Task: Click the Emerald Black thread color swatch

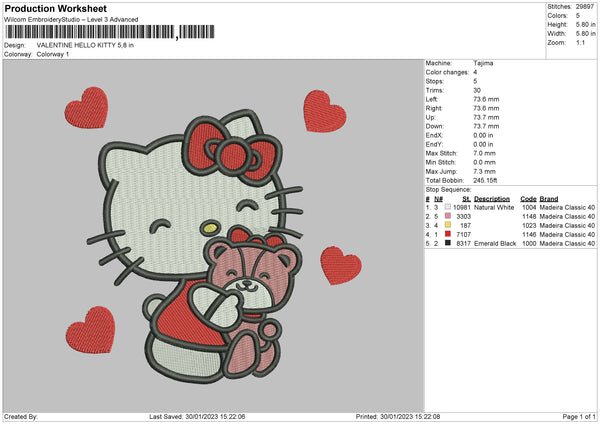Action: [x=448, y=243]
